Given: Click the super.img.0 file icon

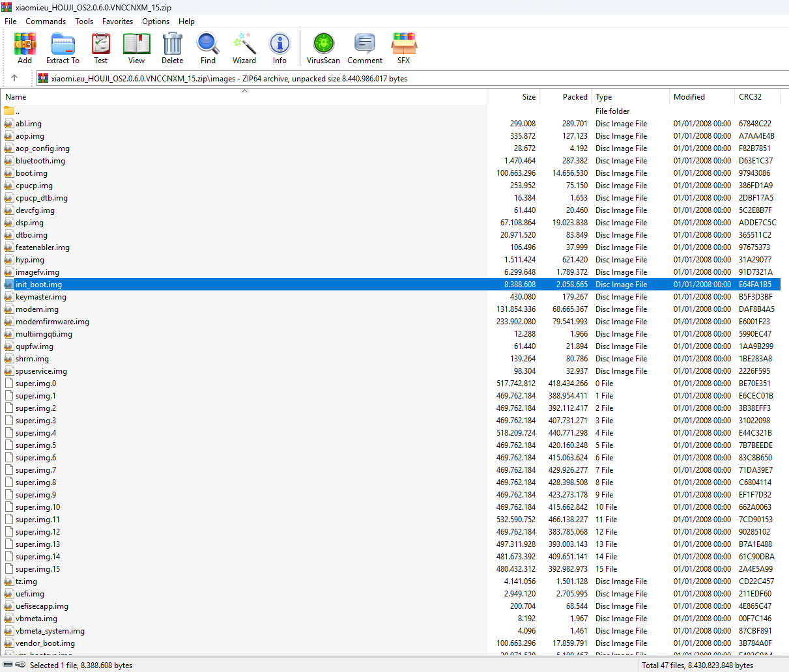Looking at the screenshot, I should (x=9, y=384).
